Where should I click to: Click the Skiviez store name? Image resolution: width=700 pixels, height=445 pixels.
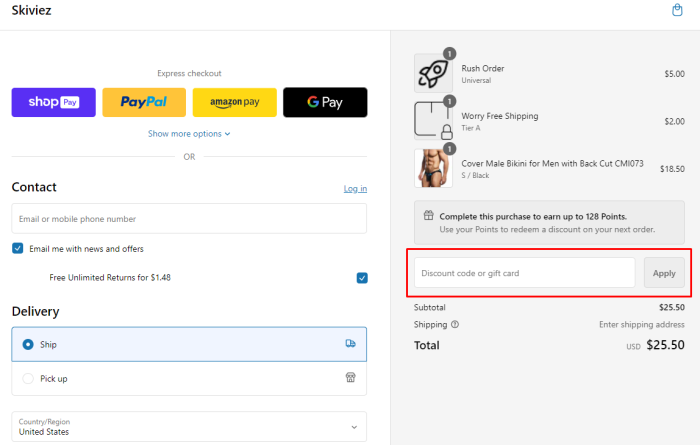(x=31, y=10)
